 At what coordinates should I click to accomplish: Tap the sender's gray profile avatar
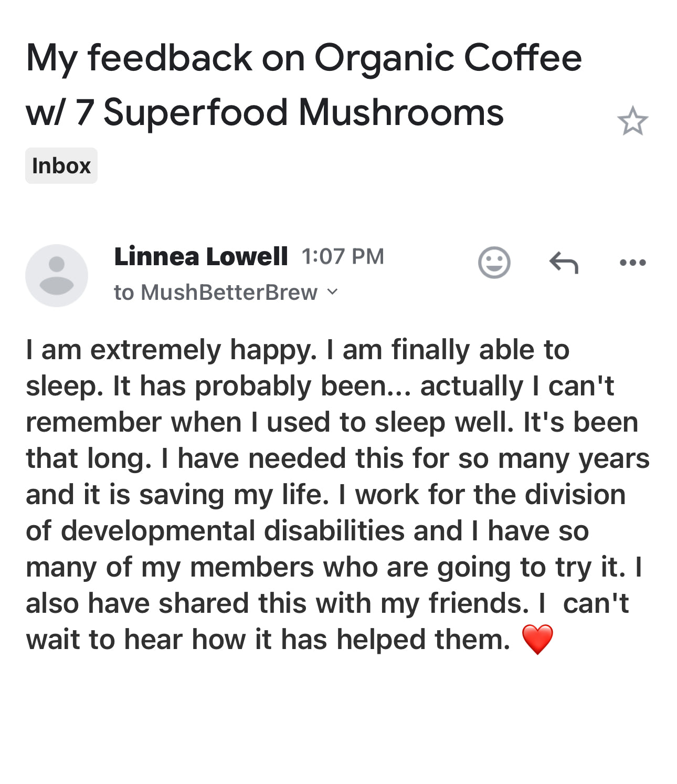[57, 275]
